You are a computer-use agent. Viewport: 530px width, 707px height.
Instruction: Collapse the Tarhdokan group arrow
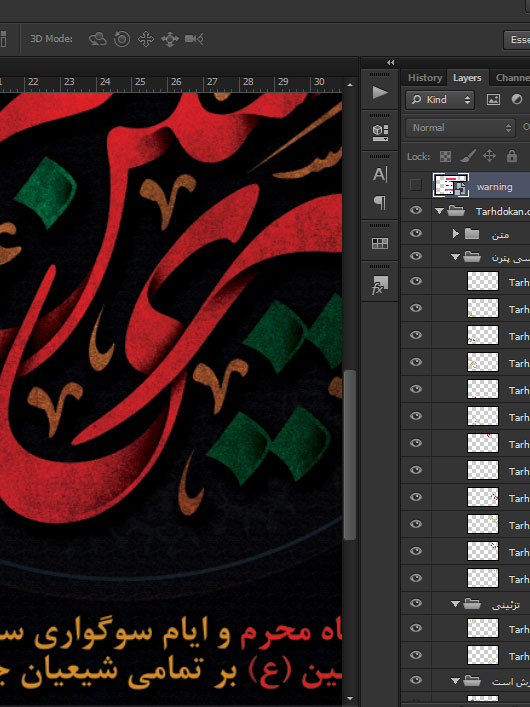(439, 211)
